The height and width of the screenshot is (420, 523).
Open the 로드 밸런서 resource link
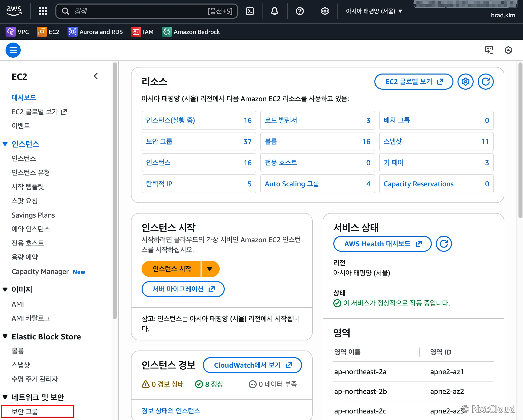point(281,120)
